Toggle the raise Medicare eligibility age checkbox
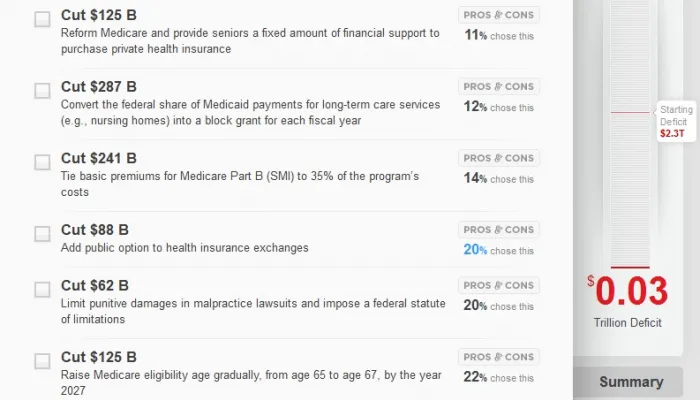The width and height of the screenshot is (700, 400). coord(42,361)
